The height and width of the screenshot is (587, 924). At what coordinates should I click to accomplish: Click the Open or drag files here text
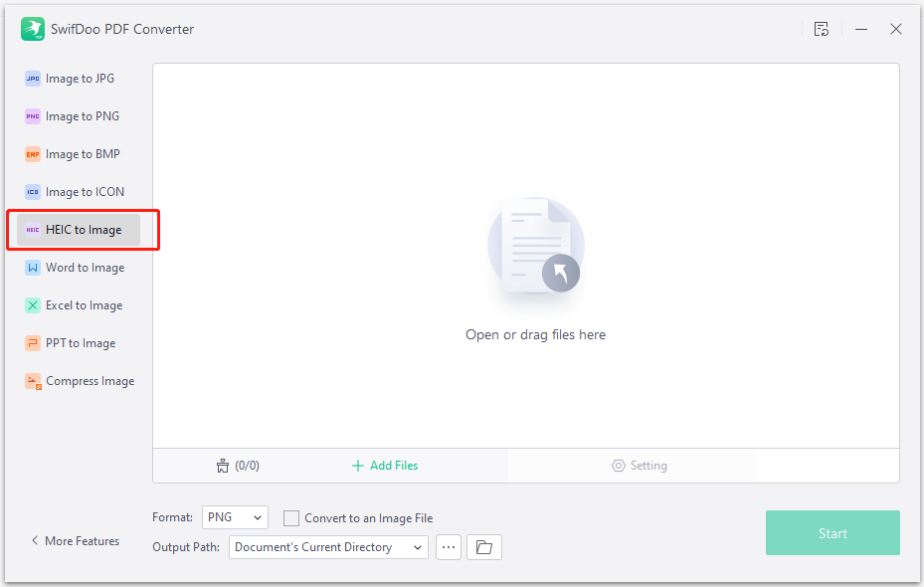click(536, 334)
